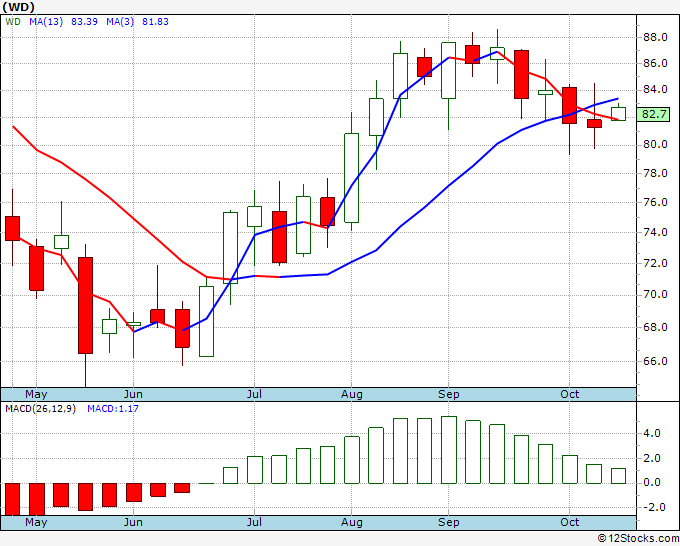The height and width of the screenshot is (546, 680).
Task: Click the green 82.7 current price tag
Action: pyautogui.click(x=654, y=114)
